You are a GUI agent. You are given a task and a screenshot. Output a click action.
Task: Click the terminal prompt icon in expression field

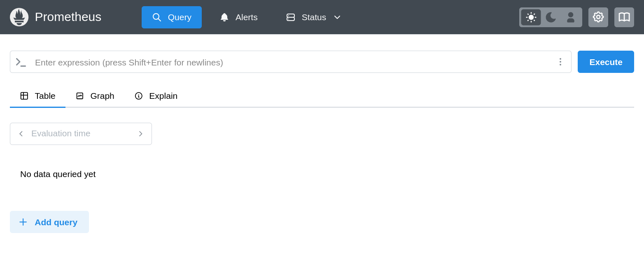[21, 62]
